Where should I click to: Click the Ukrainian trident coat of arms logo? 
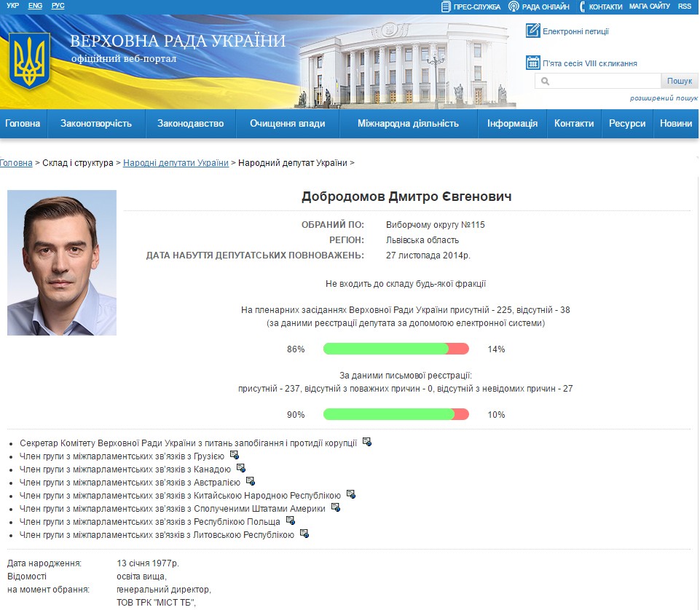click(29, 60)
